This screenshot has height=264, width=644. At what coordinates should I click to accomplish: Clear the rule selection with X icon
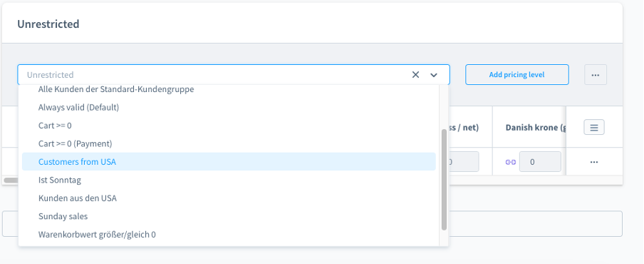click(415, 75)
